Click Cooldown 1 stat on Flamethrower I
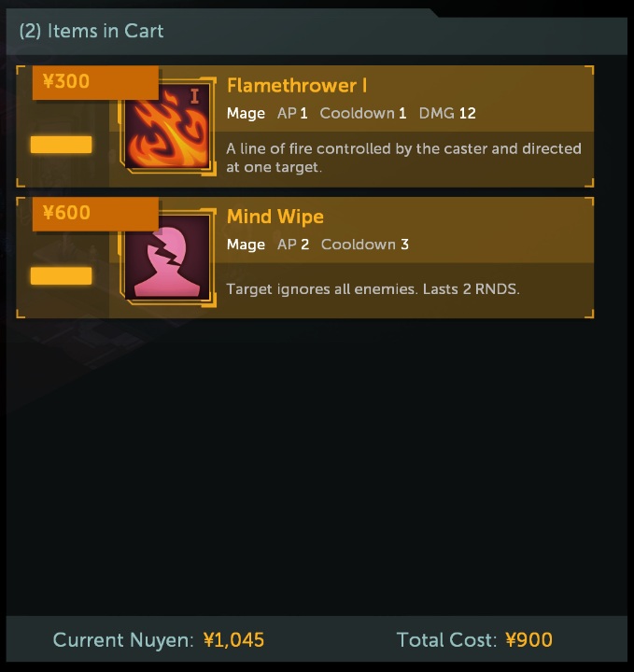Image resolution: width=634 pixels, height=672 pixels. (x=362, y=113)
